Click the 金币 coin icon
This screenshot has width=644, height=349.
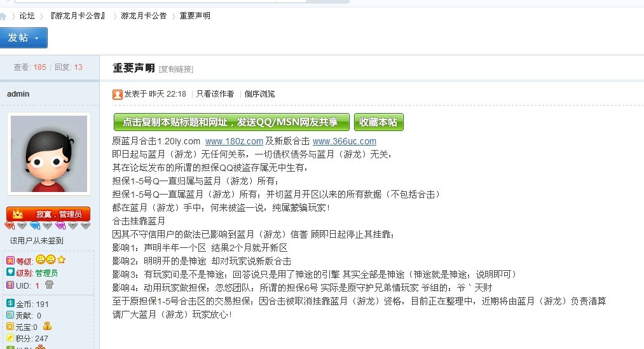pyautogui.click(x=10, y=305)
